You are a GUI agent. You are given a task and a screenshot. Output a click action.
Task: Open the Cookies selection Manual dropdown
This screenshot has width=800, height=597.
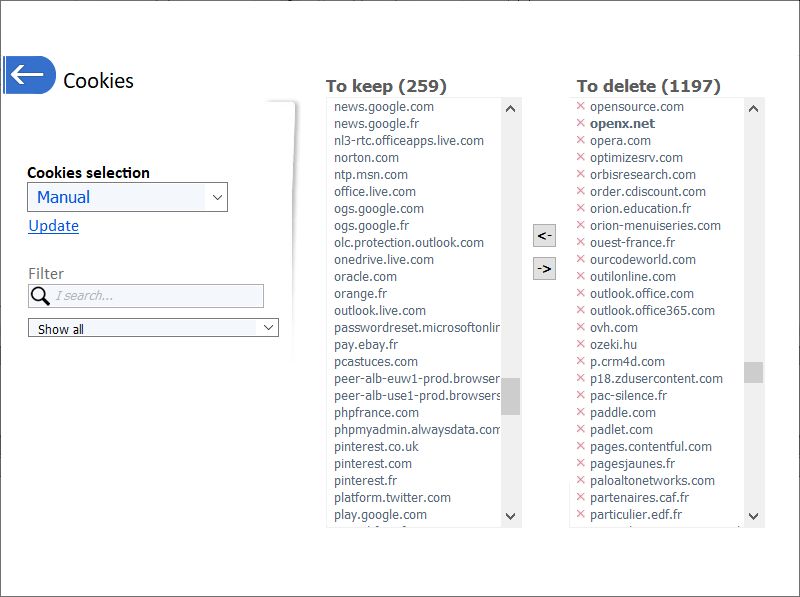click(x=127, y=197)
